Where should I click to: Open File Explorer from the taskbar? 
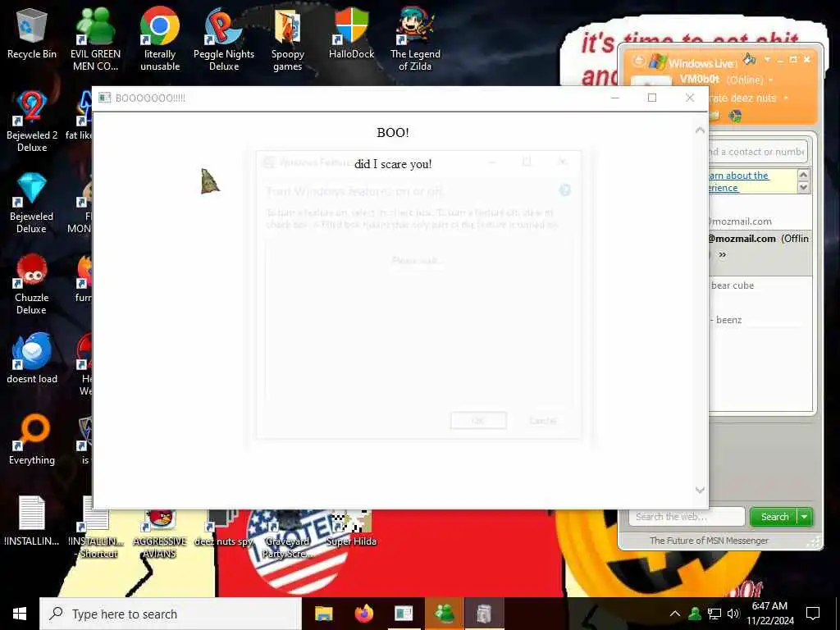[x=323, y=614]
